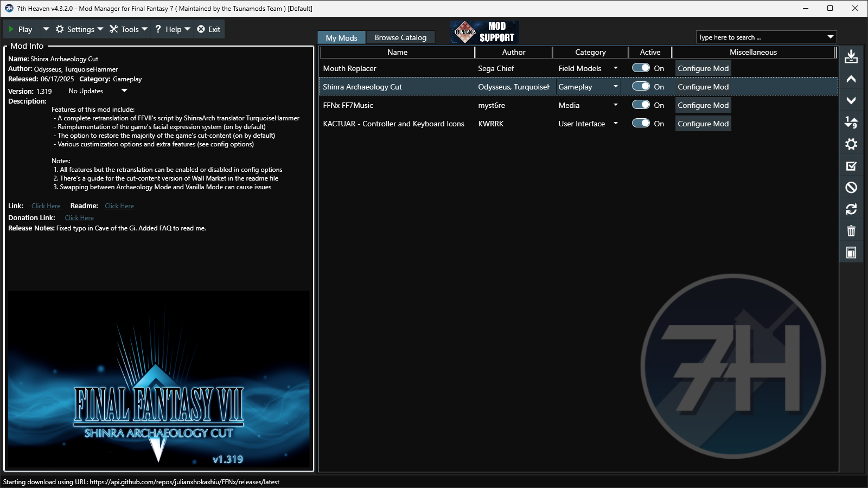Screen dimensions: 868x488
Task: Click Exit in the toolbar
Action: pyautogui.click(x=209, y=29)
